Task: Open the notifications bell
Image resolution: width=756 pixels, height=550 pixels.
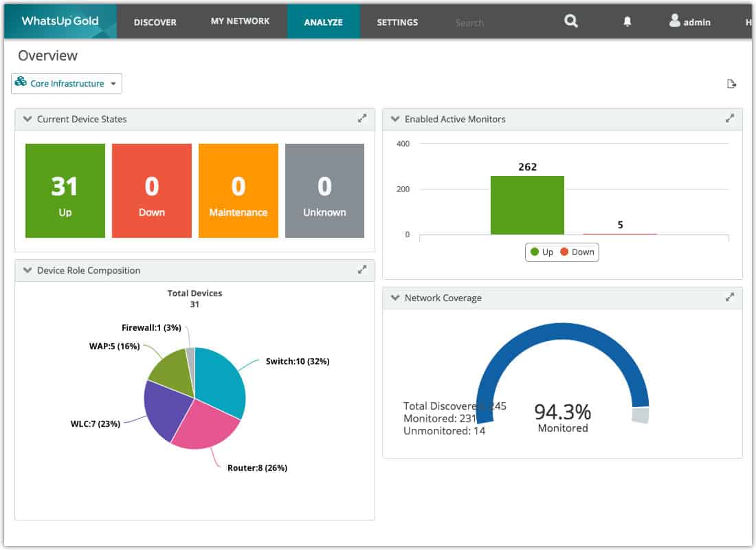Action: tap(627, 22)
